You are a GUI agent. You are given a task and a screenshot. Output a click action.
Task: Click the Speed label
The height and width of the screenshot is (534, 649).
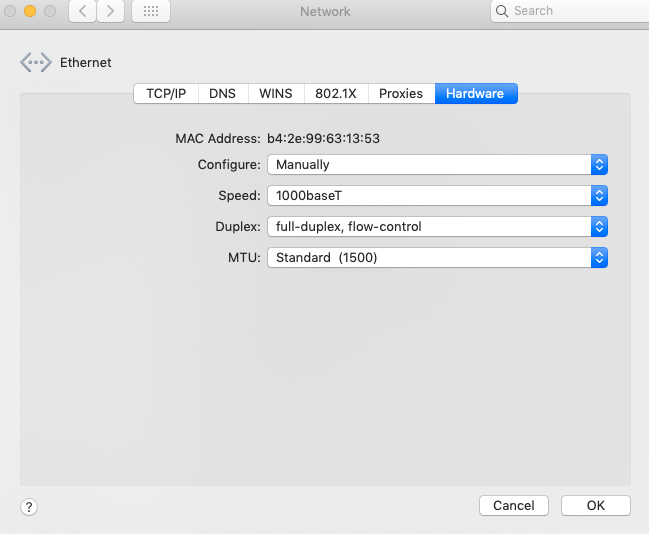point(240,195)
